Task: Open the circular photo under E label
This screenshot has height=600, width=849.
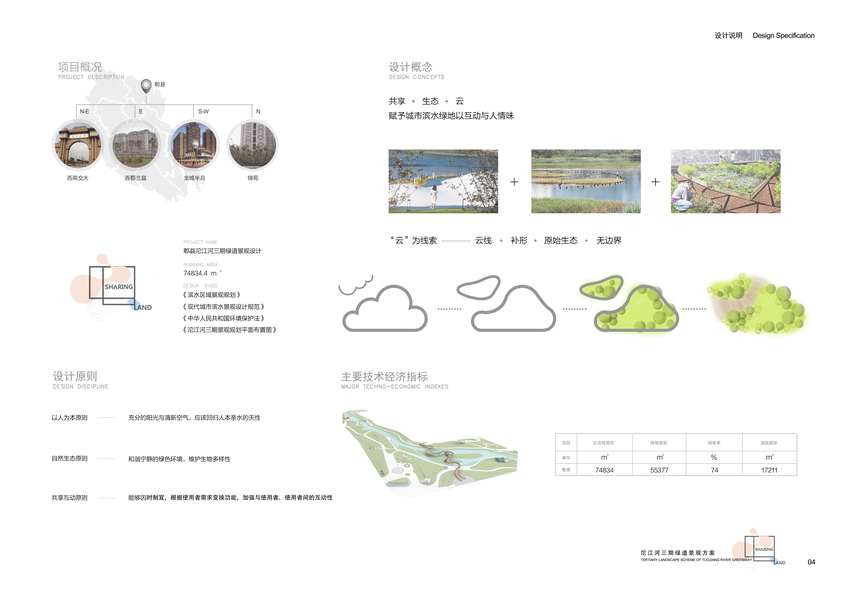Action: click(135, 145)
